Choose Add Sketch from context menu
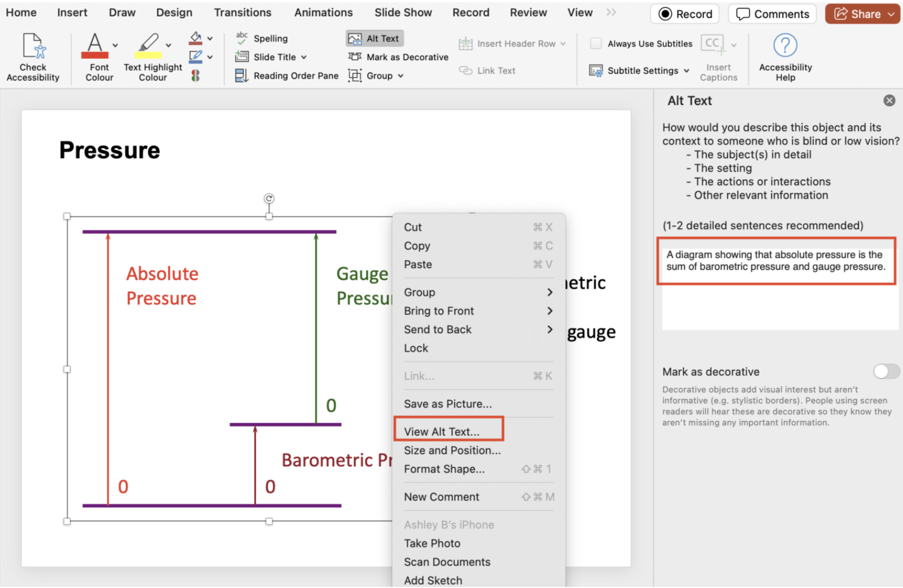903x588 pixels. [478, 580]
